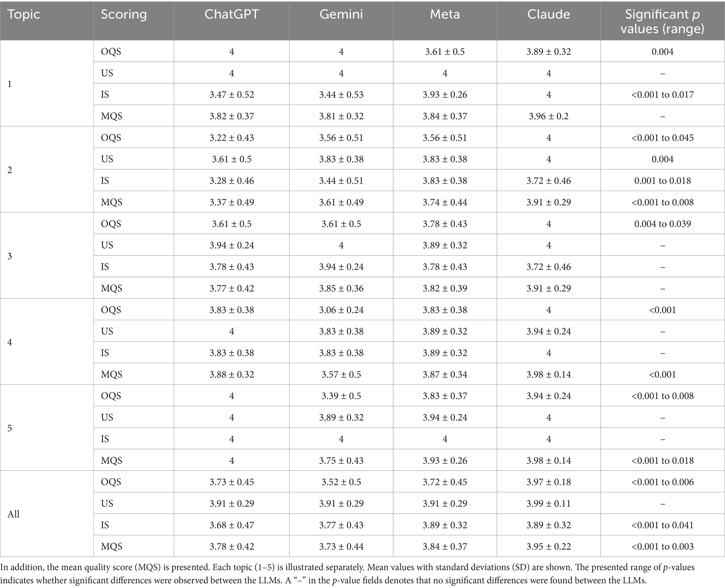This screenshot has width=725, height=588.
Task: Select the <0.001 to 0.041 p-value cell
Action: click(663, 525)
